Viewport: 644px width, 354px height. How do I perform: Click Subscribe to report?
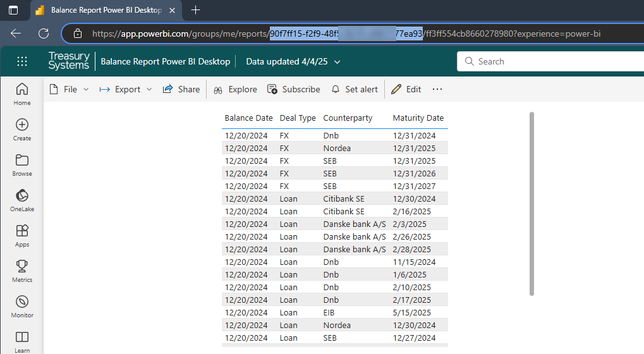pyautogui.click(x=293, y=89)
